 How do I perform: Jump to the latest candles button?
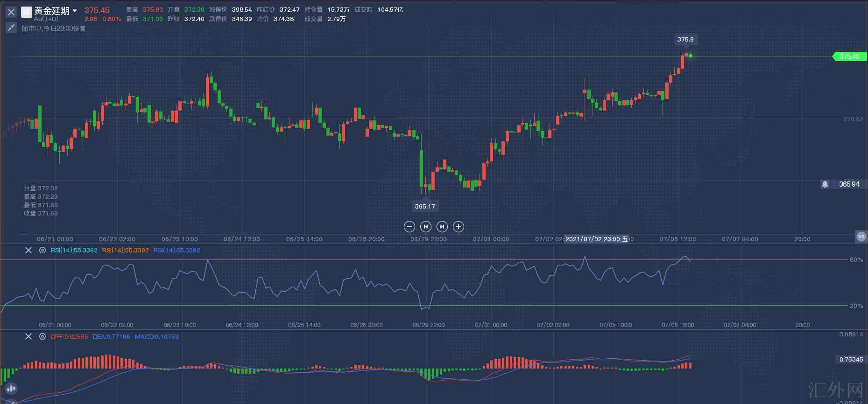[x=442, y=227]
